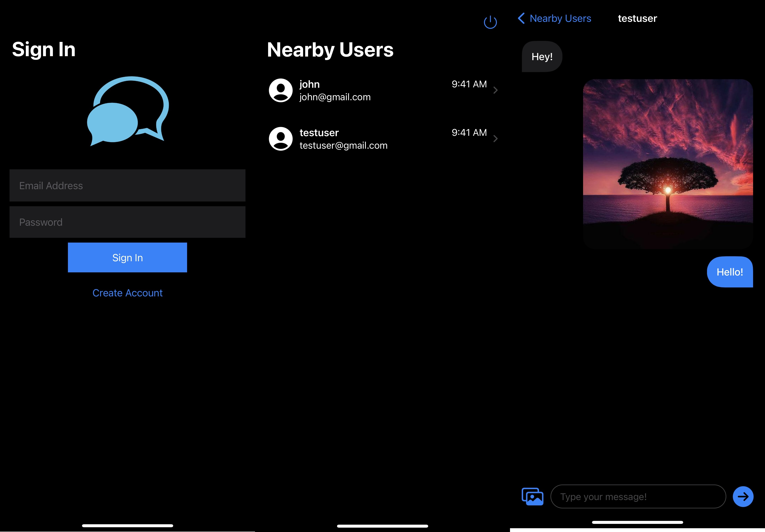Click john@gmail.com in the users list
Viewport: 765px width, 532px height.
(335, 97)
